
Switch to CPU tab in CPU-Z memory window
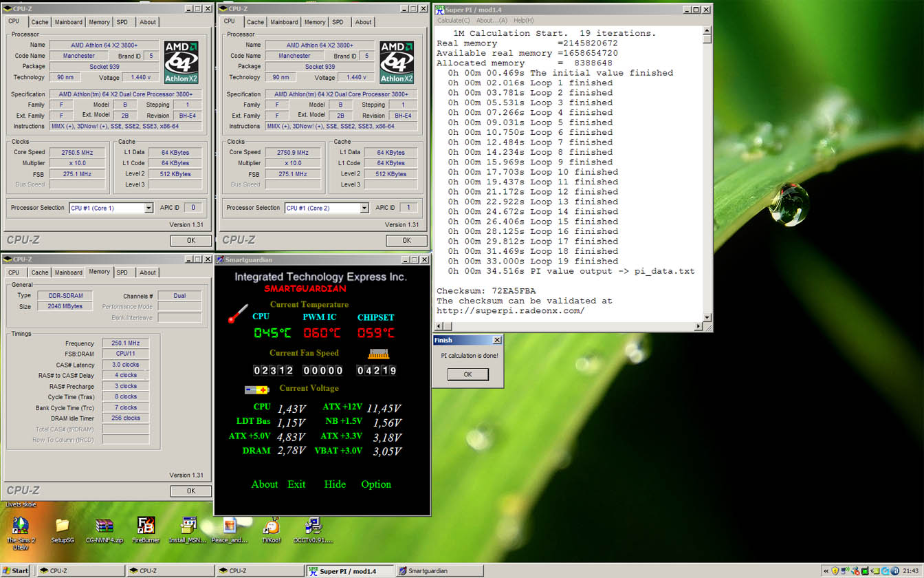(14, 272)
